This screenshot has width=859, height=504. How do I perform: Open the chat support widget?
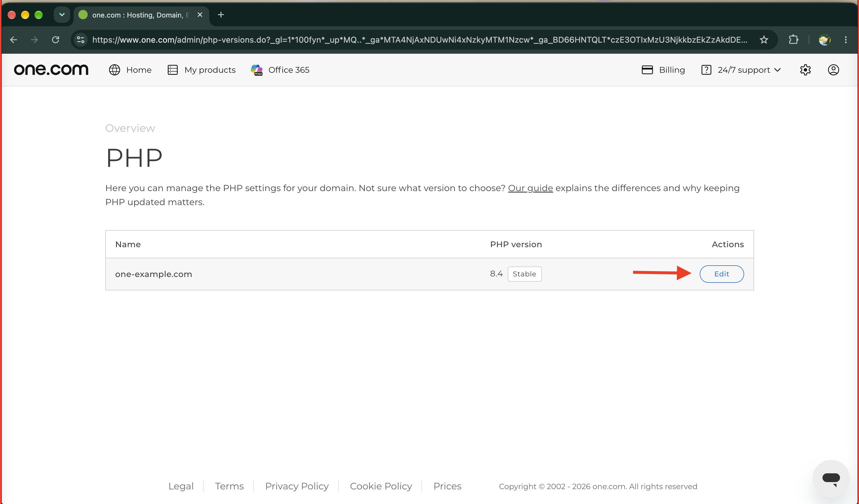point(831,479)
